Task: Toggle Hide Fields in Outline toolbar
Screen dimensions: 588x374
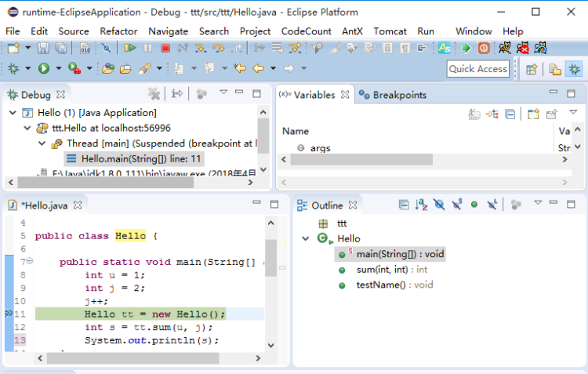Action: tap(439, 205)
